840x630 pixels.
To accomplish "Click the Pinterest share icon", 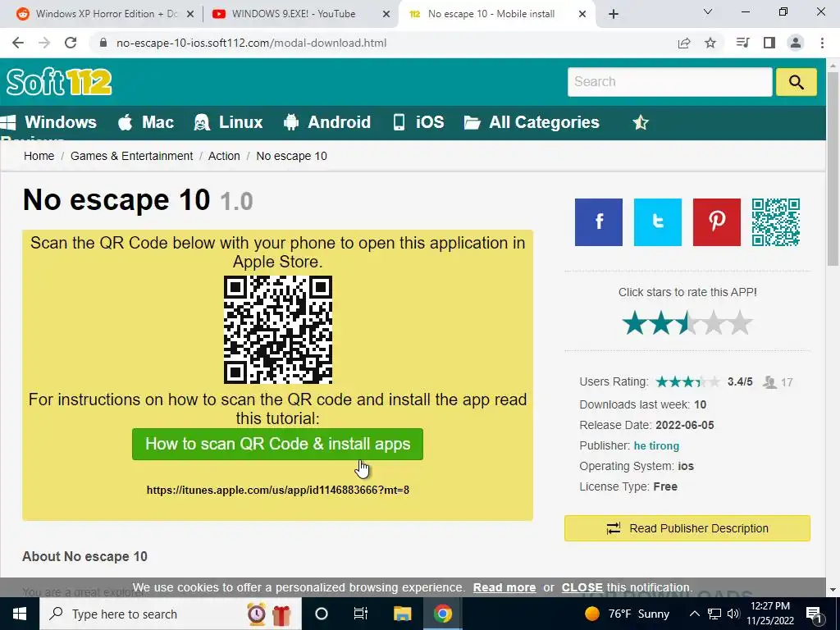I will (x=716, y=222).
